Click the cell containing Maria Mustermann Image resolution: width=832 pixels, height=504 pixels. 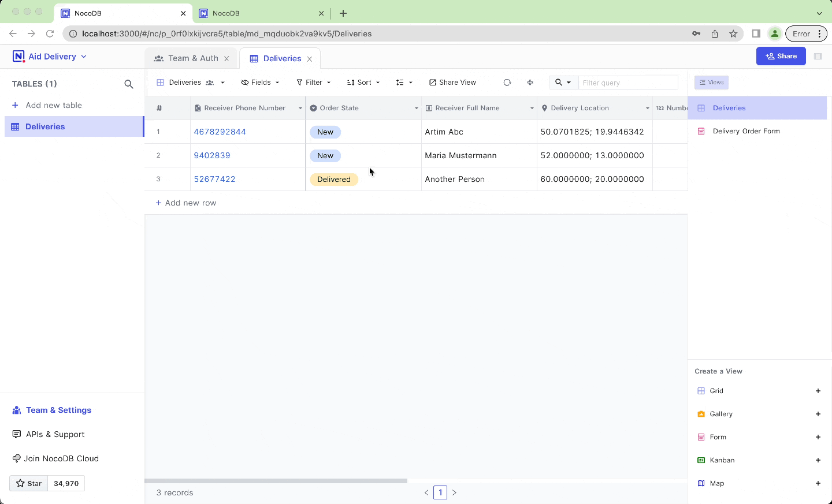coord(479,155)
